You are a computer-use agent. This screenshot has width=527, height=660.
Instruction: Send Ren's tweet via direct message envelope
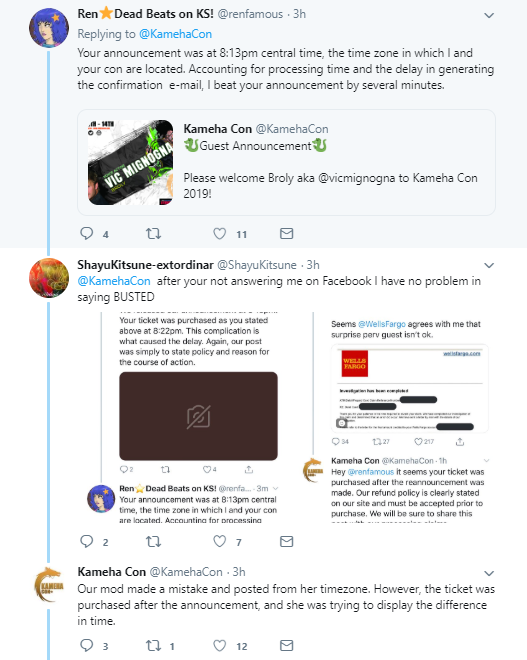pyautogui.click(x=287, y=233)
